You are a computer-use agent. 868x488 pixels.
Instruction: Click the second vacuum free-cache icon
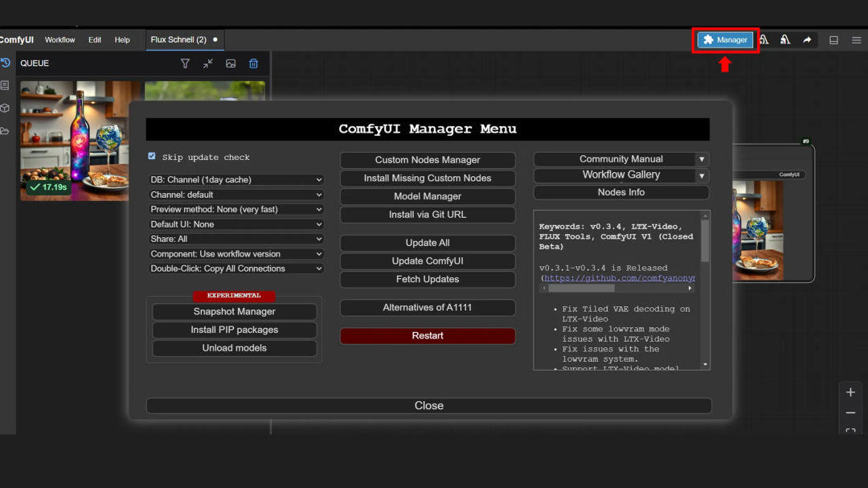point(785,40)
